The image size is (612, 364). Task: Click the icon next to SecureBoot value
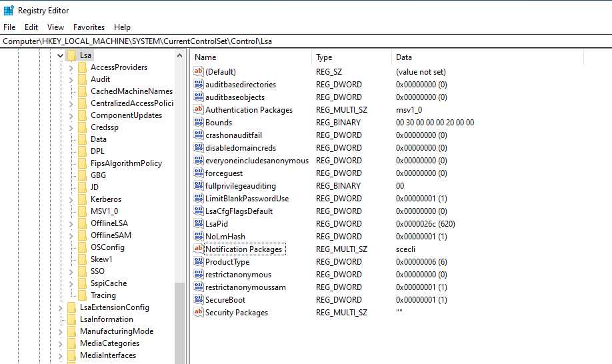coord(198,300)
